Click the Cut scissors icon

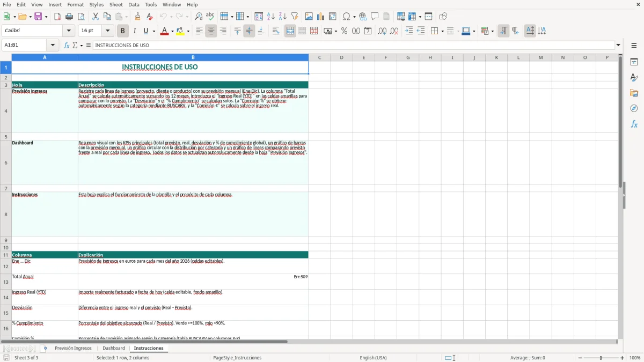click(95, 17)
